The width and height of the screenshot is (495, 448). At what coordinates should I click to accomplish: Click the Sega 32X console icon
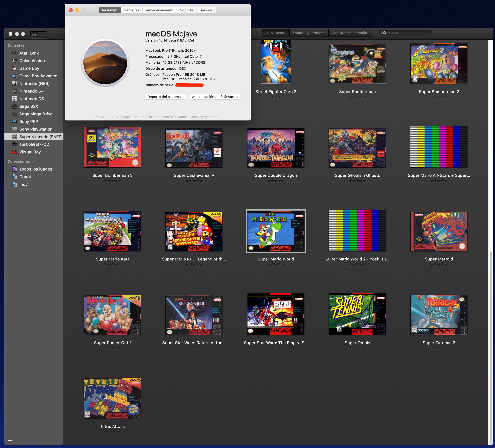(14, 106)
